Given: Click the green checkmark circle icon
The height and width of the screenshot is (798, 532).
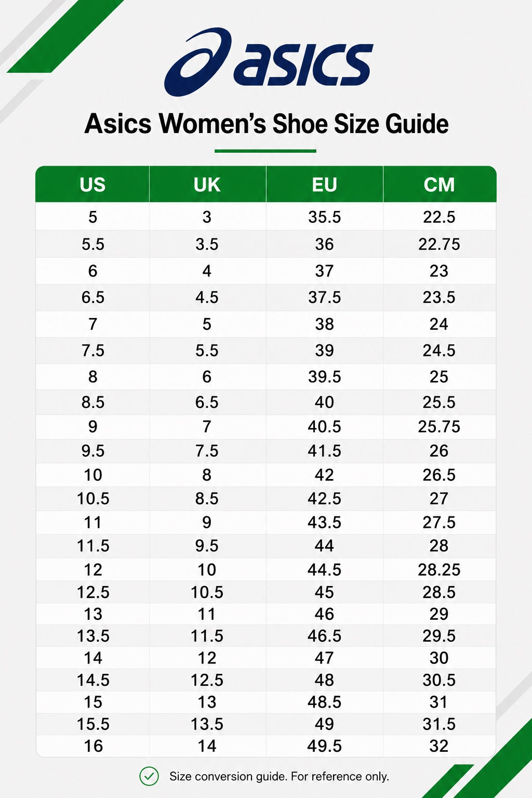Looking at the screenshot, I should pos(149,776).
